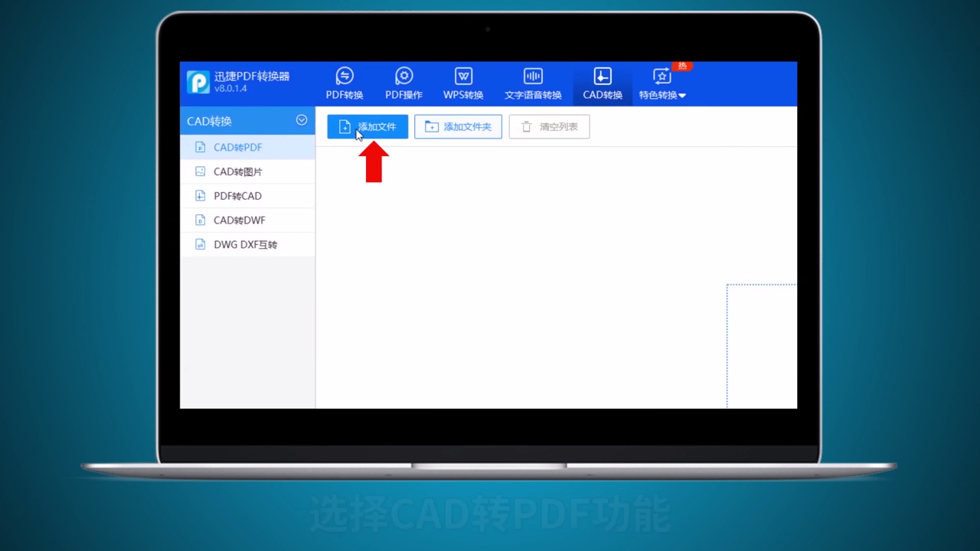Switch to the WPS转换 tab

click(463, 84)
